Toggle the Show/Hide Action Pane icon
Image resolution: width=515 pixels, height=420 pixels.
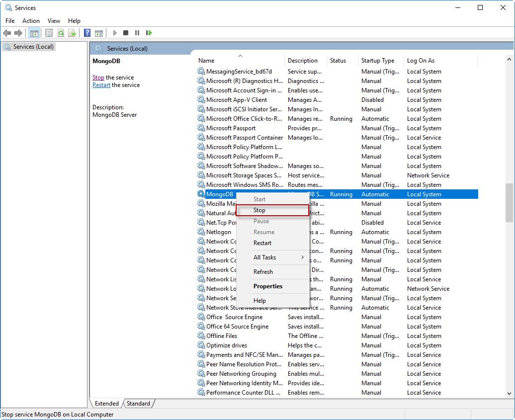99,33
